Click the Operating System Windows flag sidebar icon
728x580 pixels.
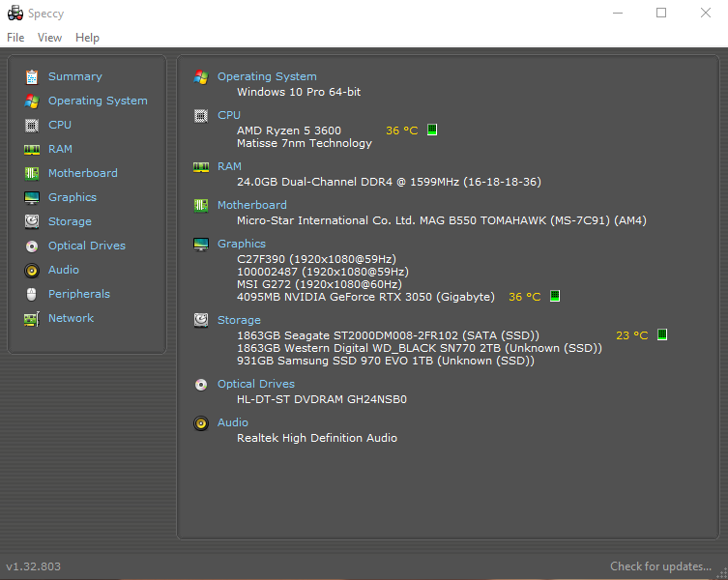tap(32, 101)
